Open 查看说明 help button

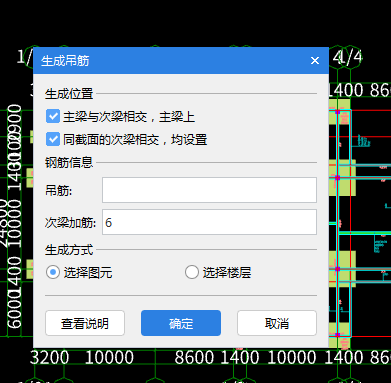point(85,323)
